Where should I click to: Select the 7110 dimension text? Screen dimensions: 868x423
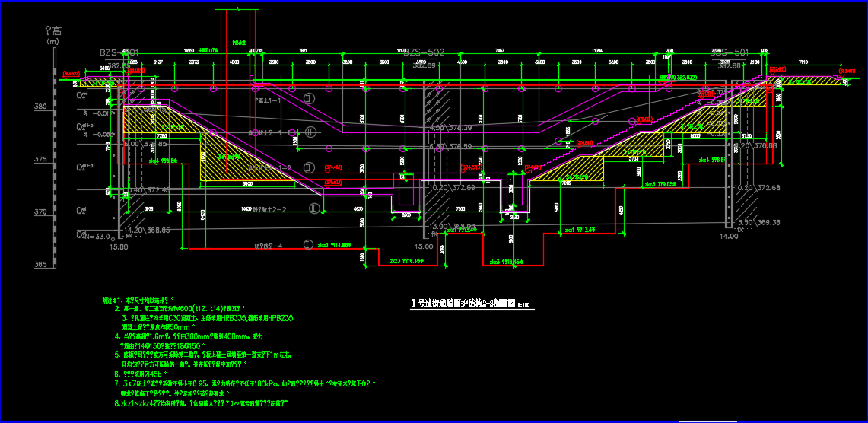pyautogui.click(x=803, y=61)
